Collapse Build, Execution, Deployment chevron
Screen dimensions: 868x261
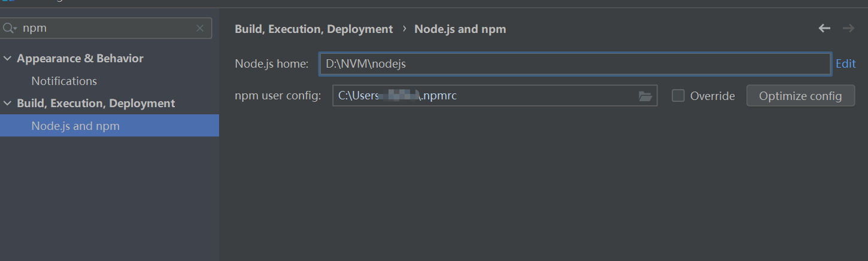click(x=7, y=104)
